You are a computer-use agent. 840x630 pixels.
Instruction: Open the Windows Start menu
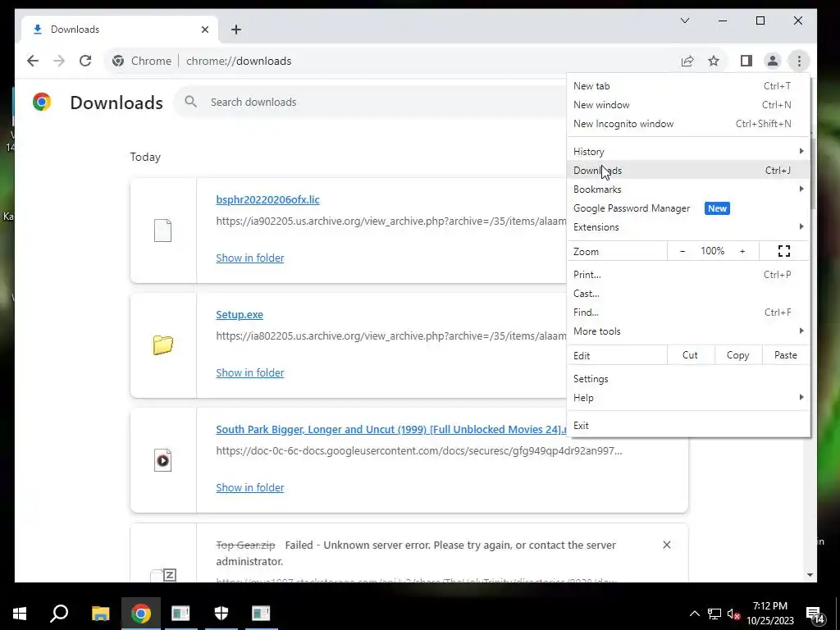20,614
